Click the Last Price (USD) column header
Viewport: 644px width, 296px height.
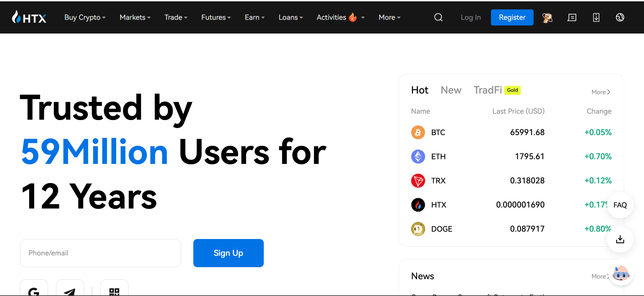pos(518,111)
